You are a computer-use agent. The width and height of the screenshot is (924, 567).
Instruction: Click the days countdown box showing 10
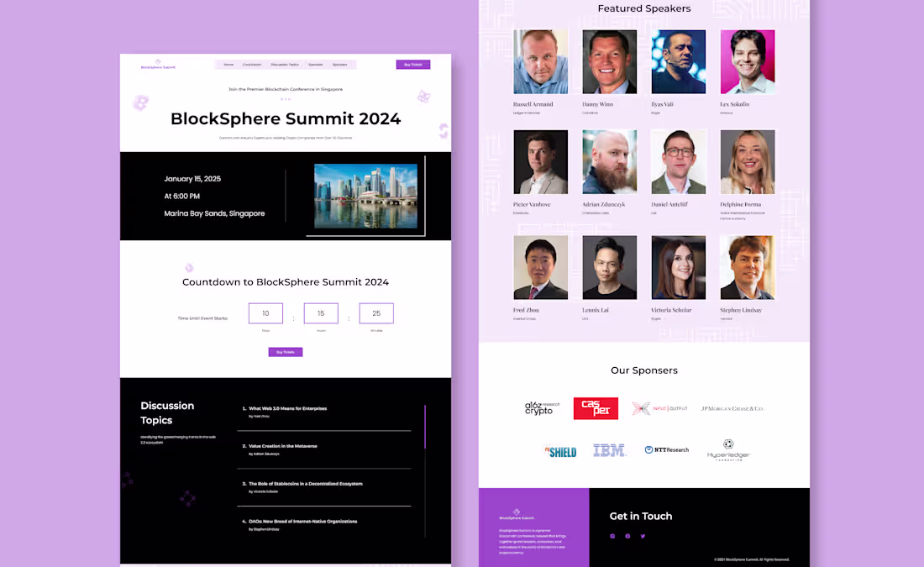tap(265, 312)
